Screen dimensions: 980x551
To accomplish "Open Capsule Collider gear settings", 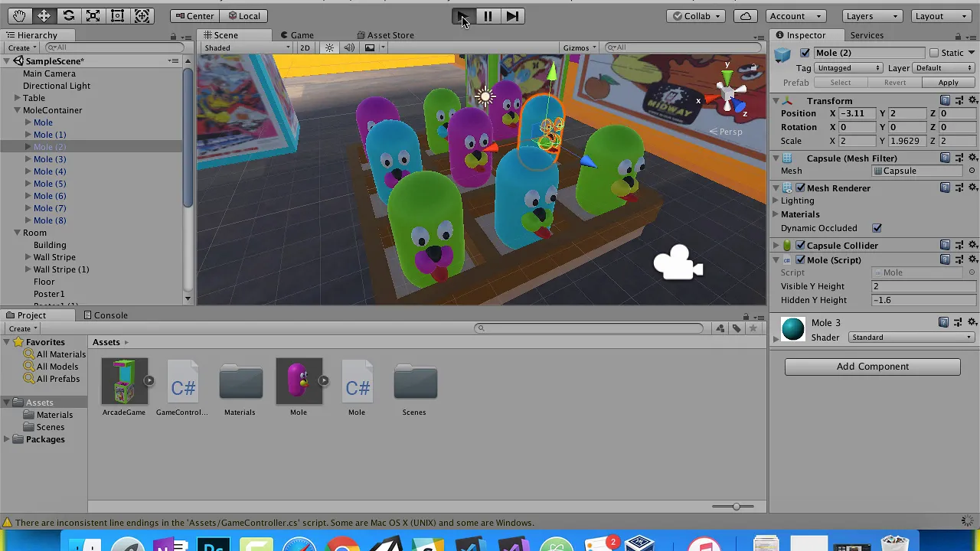I will coord(973,245).
